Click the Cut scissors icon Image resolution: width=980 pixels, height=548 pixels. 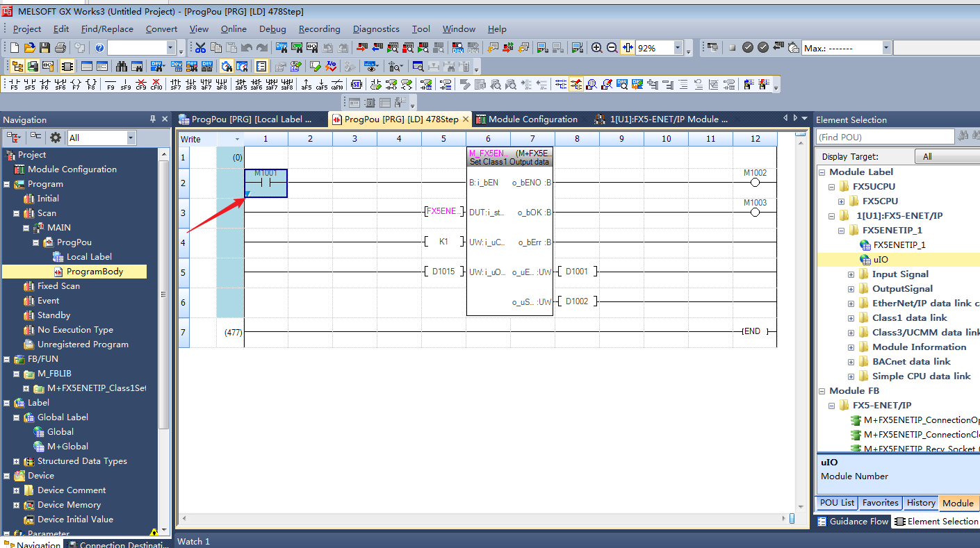200,48
